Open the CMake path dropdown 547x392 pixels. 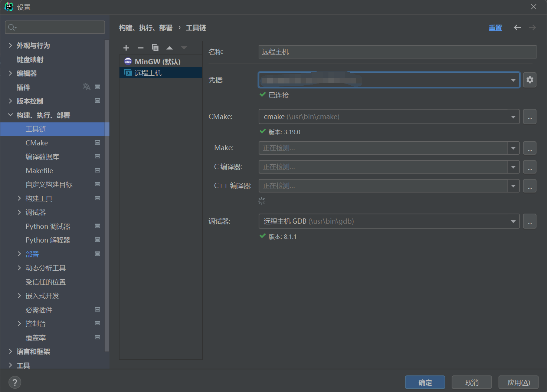pyautogui.click(x=513, y=117)
